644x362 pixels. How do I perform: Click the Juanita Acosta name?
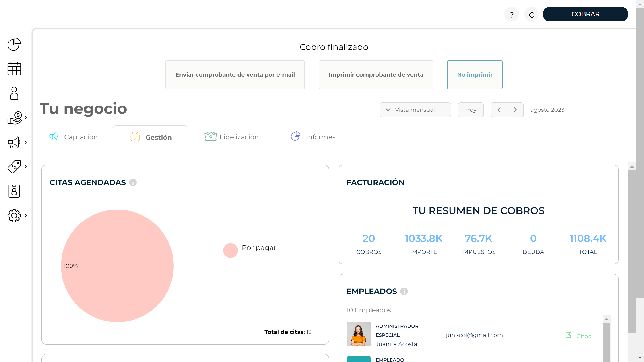pos(396,344)
